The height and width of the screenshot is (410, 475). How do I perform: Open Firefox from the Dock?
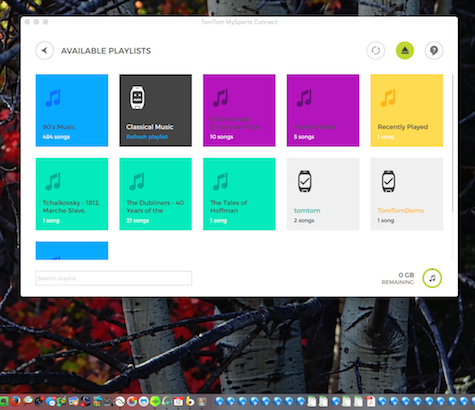pyautogui.click(x=15, y=401)
